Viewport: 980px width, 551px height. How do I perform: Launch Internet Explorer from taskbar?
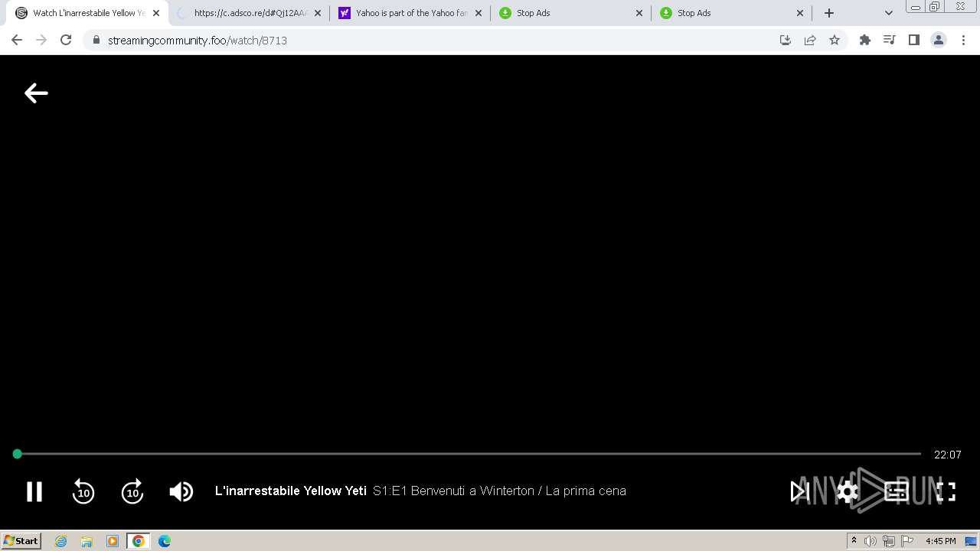[61, 541]
